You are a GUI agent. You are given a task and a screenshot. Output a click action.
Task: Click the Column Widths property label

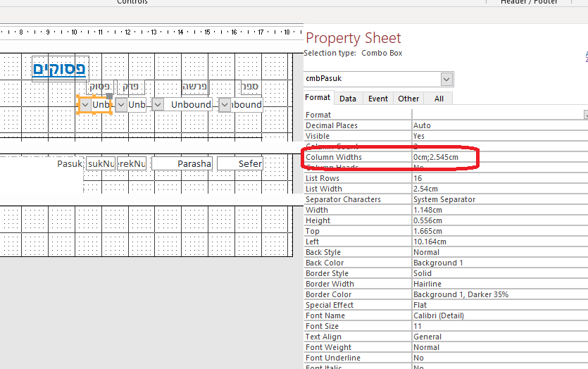tap(333, 157)
